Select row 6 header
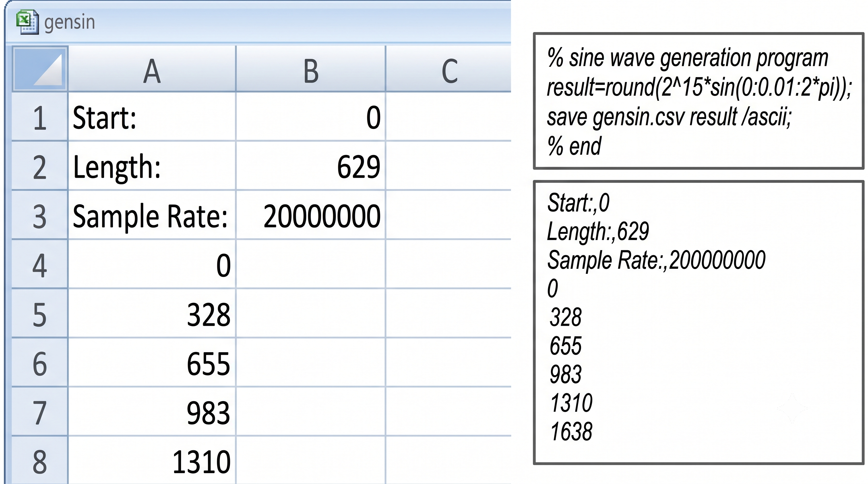Viewport: 868px width, 484px height. tap(40, 363)
